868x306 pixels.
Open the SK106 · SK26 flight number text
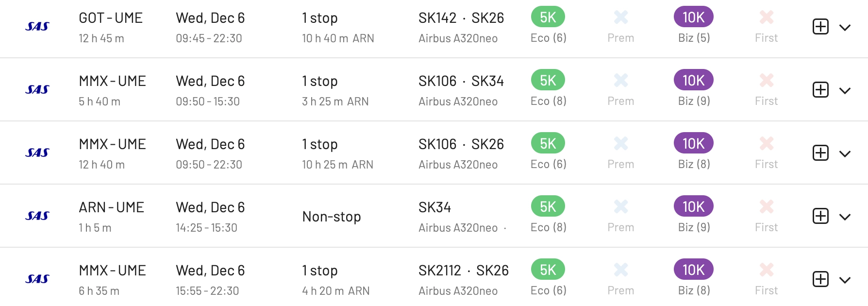pyautogui.click(x=461, y=144)
